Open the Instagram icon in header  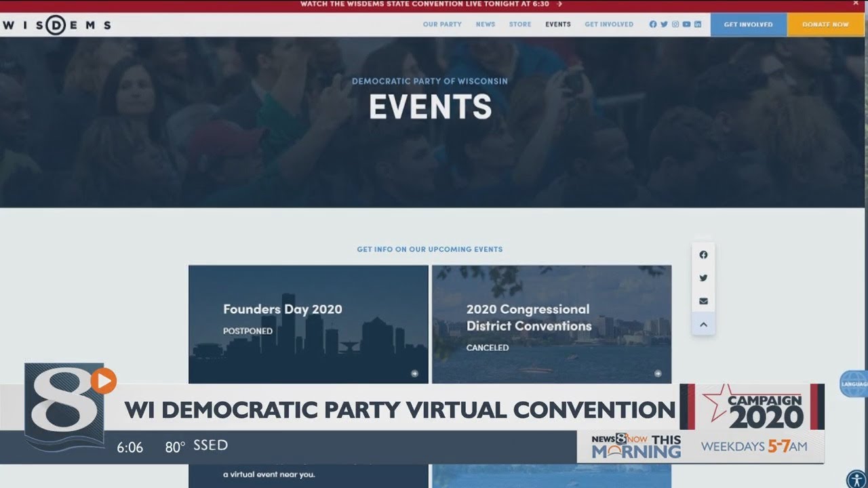[x=675, y=24]
